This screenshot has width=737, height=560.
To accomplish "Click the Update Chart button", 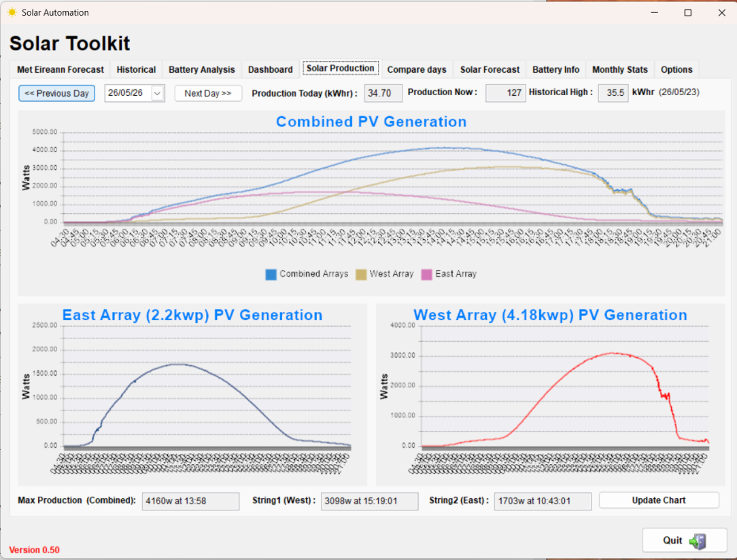I will point(659,500).
